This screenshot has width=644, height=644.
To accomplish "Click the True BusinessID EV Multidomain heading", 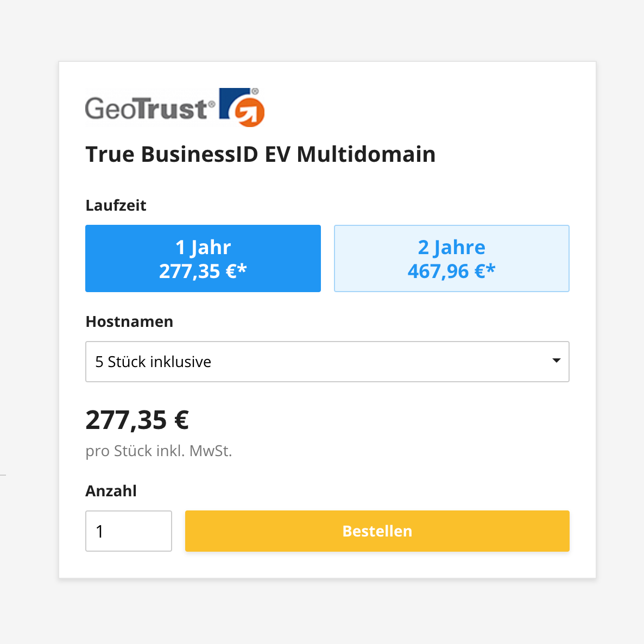I will coord(260,154).
